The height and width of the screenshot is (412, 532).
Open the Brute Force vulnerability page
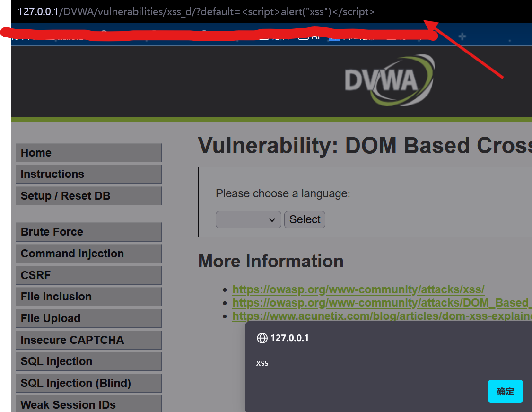coord(88,232)
